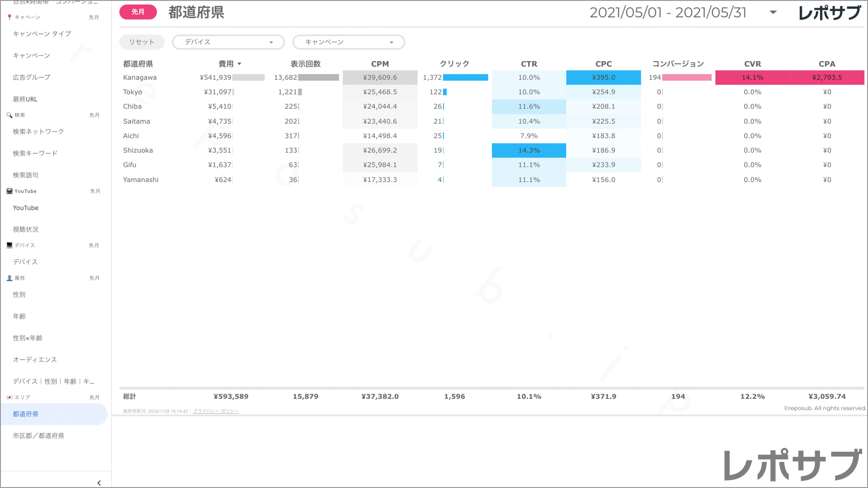Click the laptop icon beside デバイス section

pyautogui.click(x=9, y=245)
